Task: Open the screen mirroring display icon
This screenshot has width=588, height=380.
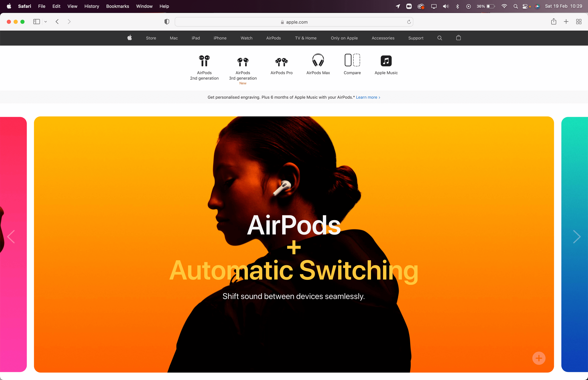Action: [x=434, y=6]
